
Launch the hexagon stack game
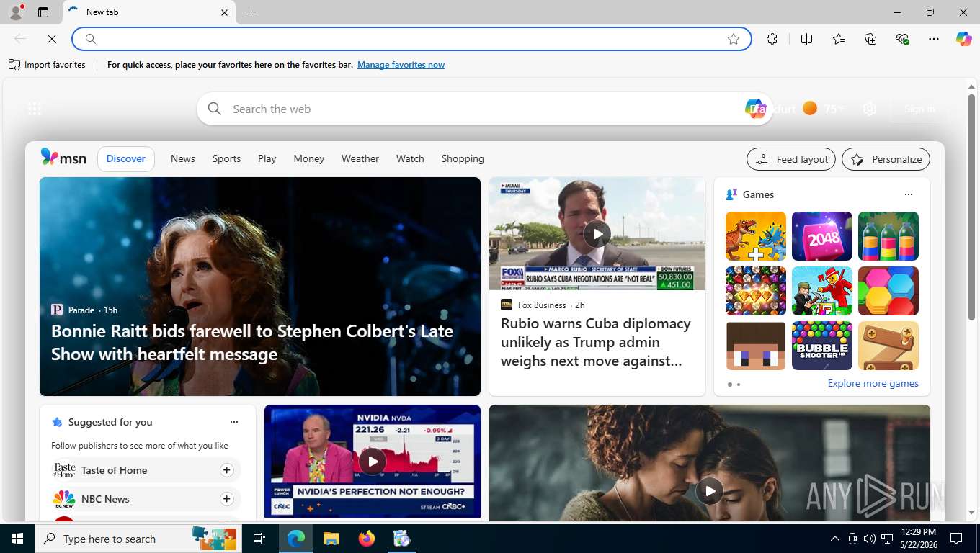[888, 291]
